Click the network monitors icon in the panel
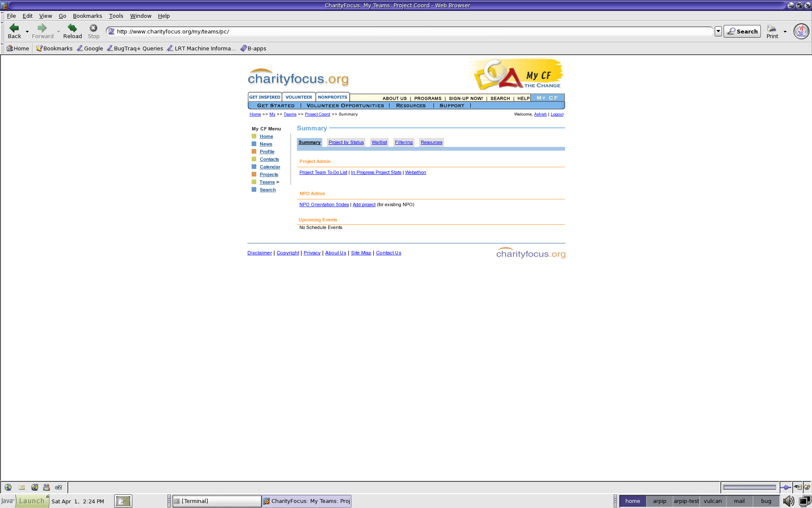 804,501
